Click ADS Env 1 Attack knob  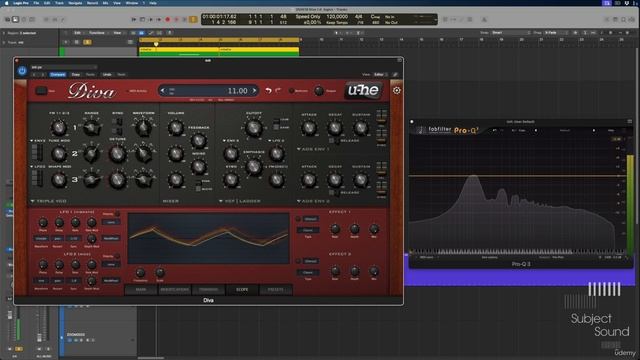309,128
